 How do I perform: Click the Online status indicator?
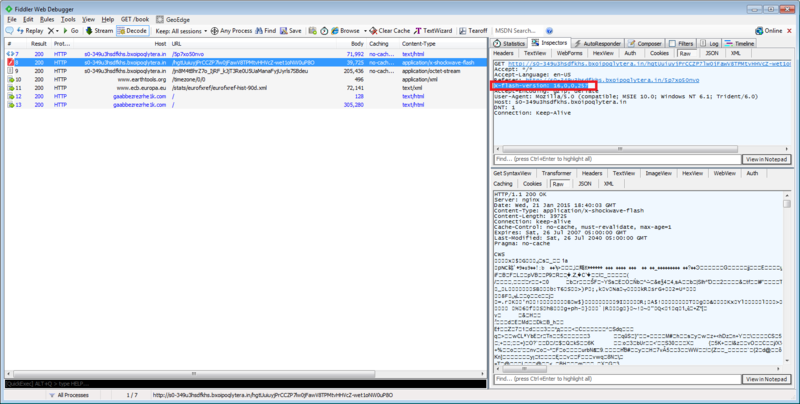click(769, 31)
